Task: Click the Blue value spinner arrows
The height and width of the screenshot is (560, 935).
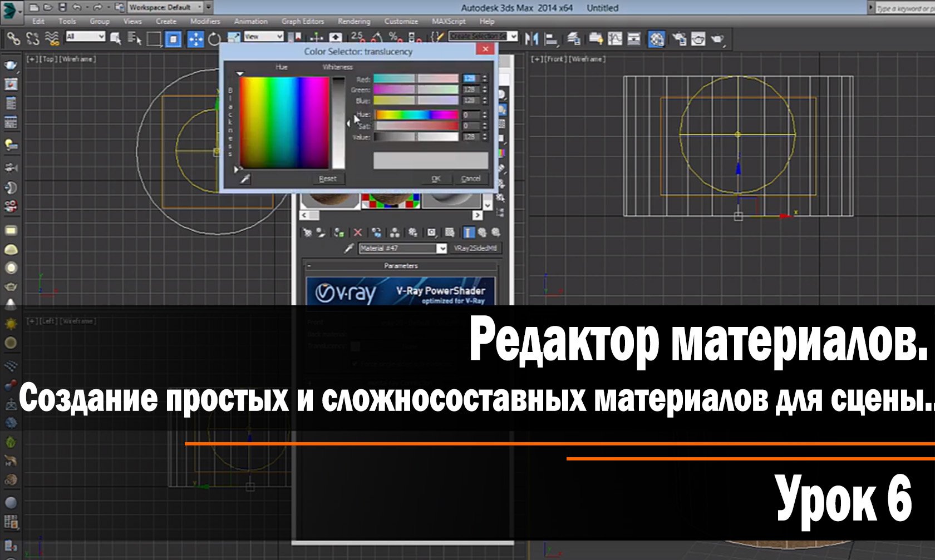Action: tap(485, 101)
